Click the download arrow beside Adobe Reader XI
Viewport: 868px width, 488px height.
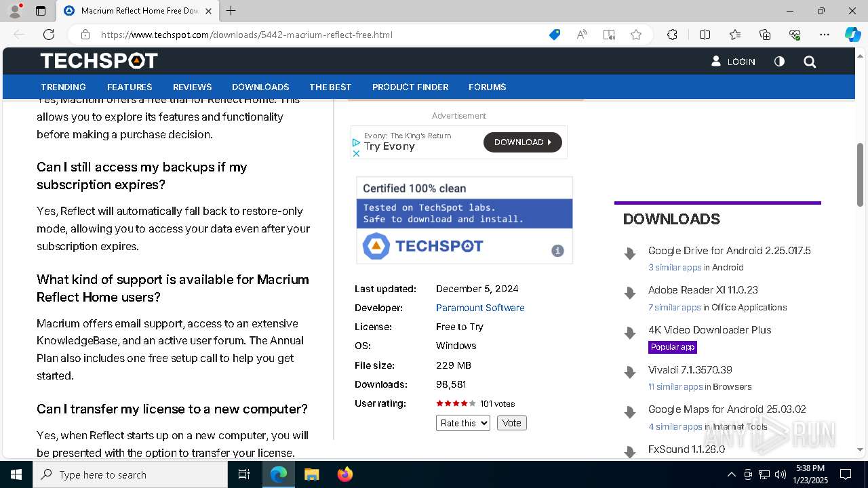click(x=630, y=293)
